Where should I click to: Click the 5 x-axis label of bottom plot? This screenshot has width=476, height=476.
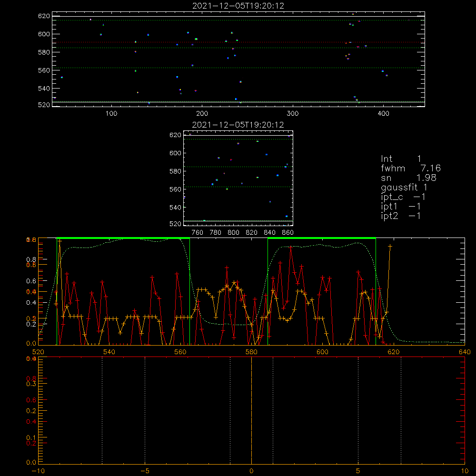358,471
